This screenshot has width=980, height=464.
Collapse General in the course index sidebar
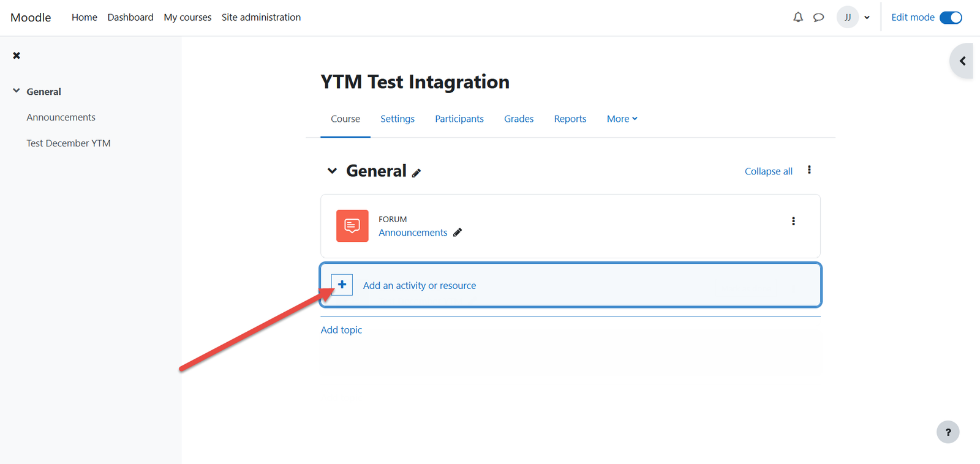pyautogui.click(x=17, y=91)
